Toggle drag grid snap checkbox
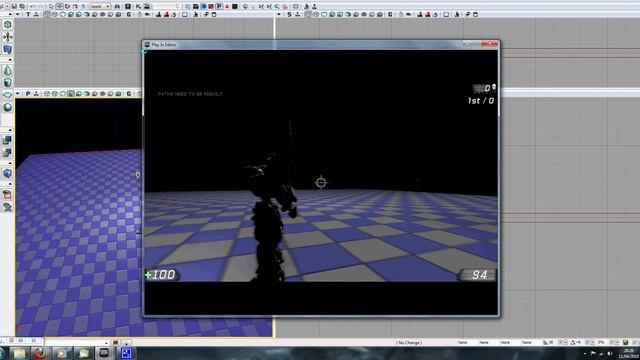The width and height of the screenshot is (640, 360). point(561,342)
